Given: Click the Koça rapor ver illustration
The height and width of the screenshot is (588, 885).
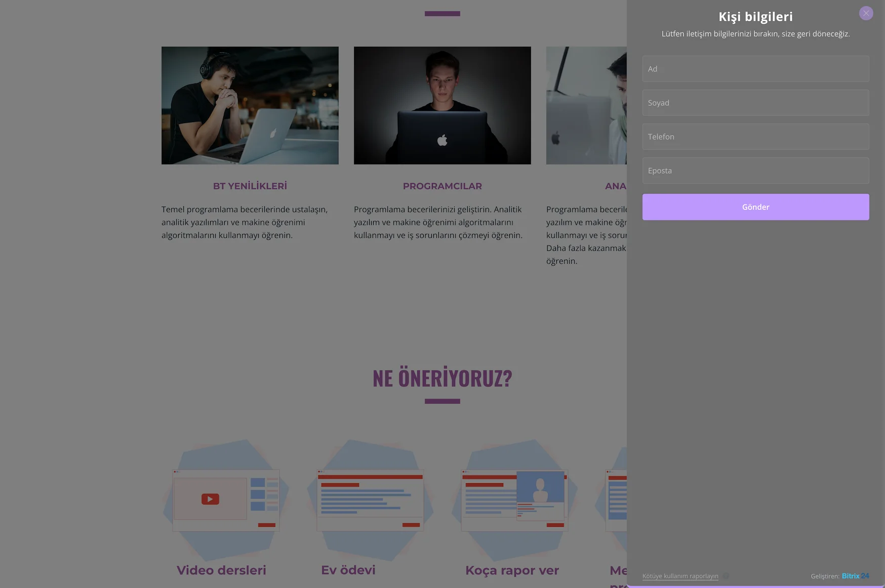Looking at the screenshot, I should [x=514, y=500].
